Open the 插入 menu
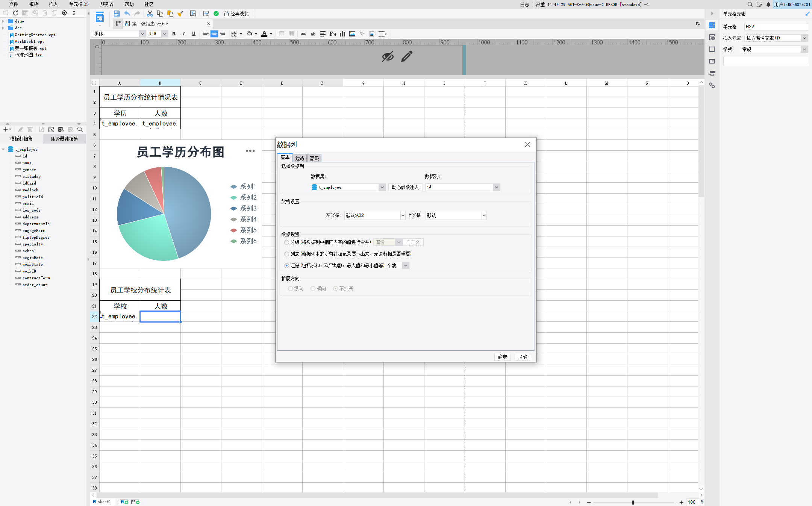 (53, 5)
